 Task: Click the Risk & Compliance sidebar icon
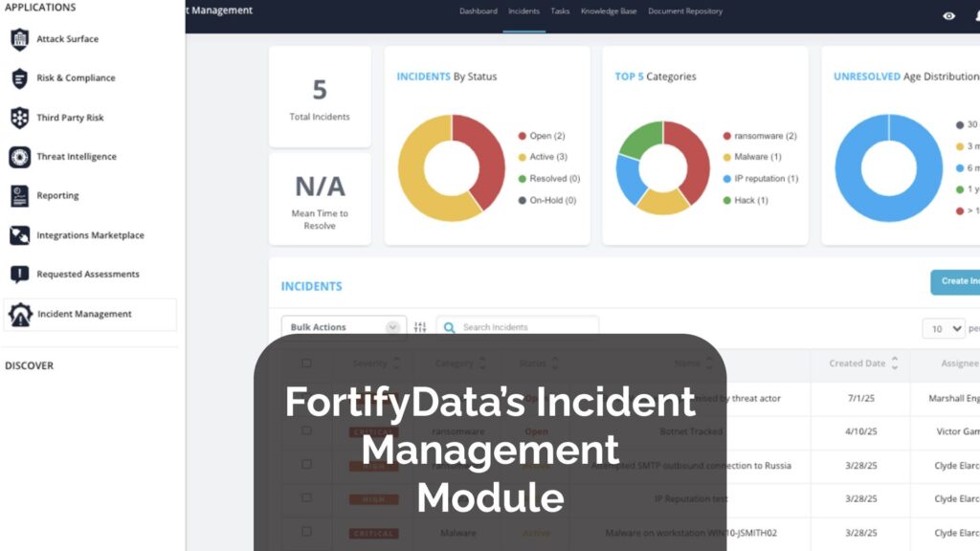(19, 78)
